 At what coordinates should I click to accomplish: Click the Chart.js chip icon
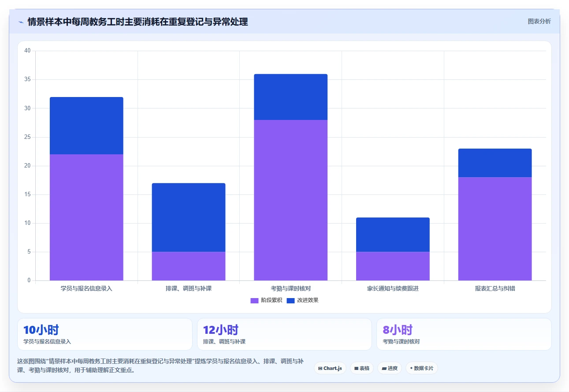pyautogui.click(x=320, y=368)
